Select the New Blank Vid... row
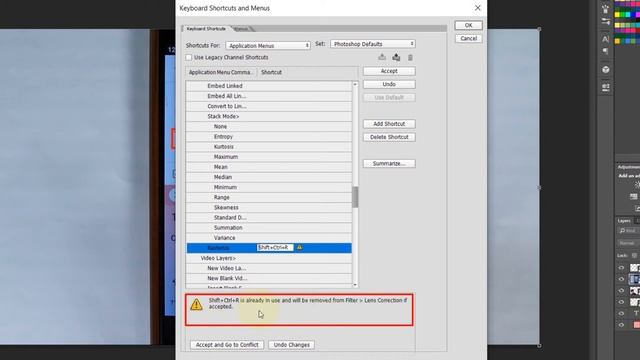This screenshot has width=640, height=360. [269, 278]
